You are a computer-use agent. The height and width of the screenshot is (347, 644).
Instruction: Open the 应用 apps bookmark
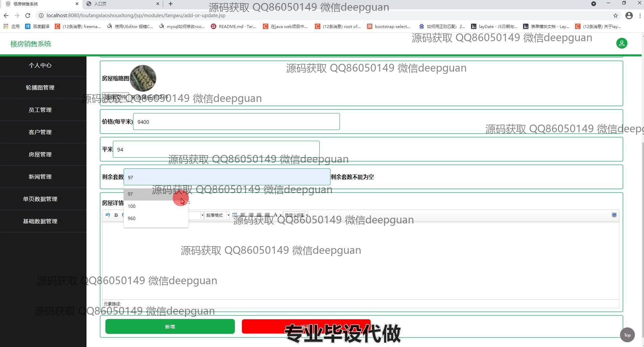click(11, 26)
